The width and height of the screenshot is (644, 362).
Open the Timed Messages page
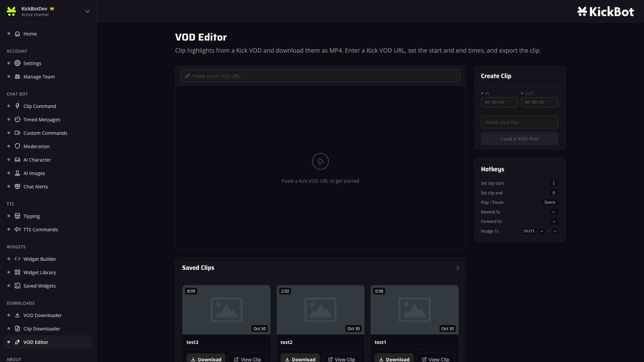pyautogui.click(x=48, y=120)
